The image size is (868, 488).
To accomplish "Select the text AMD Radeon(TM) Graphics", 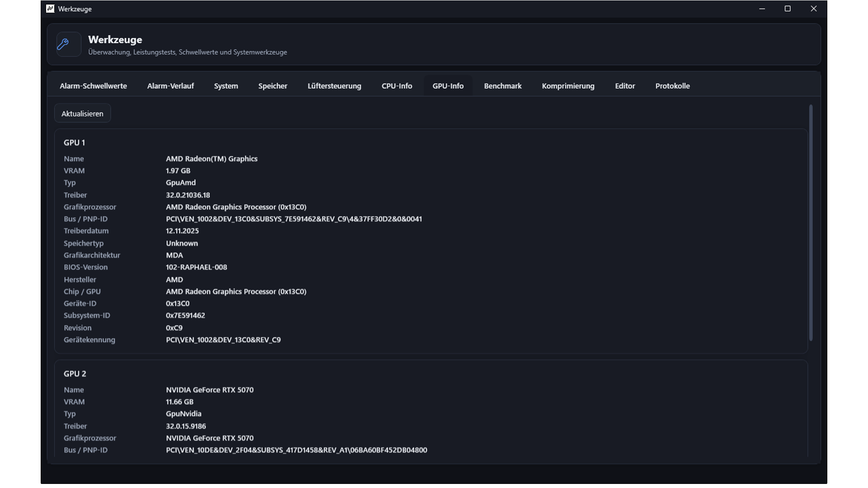I will pos(212,159).
